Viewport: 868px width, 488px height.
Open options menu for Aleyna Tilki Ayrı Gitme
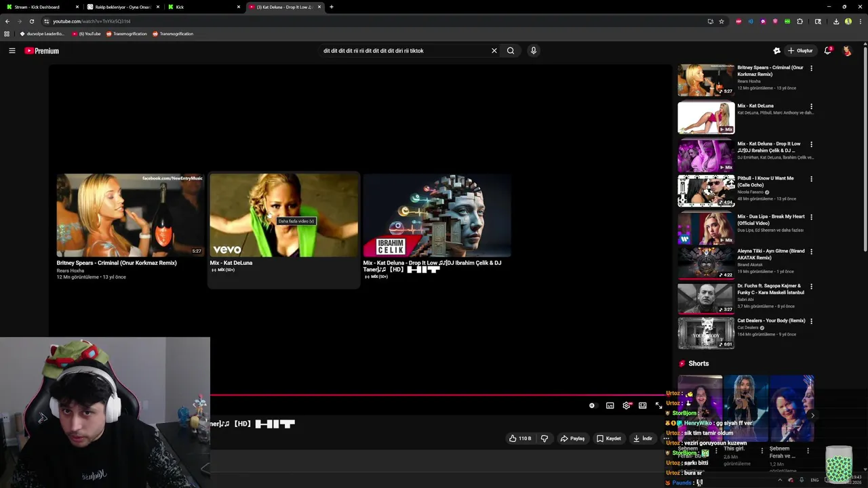(811, 251)
